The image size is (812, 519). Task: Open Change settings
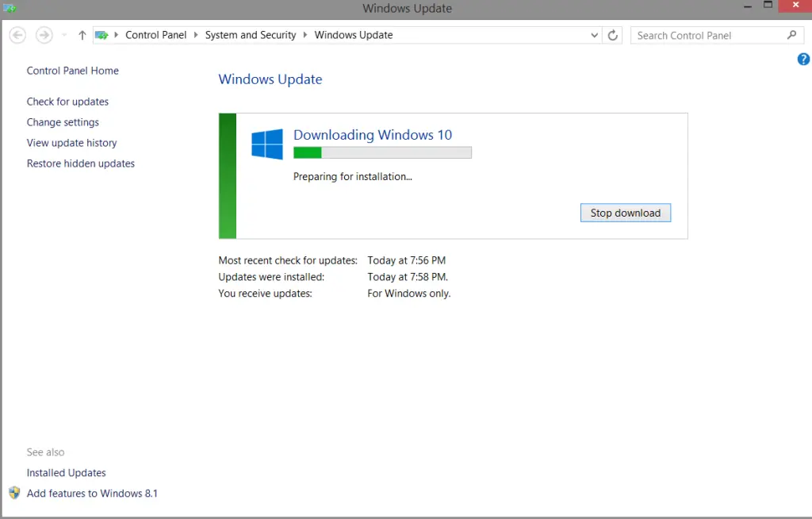[63, 122]
